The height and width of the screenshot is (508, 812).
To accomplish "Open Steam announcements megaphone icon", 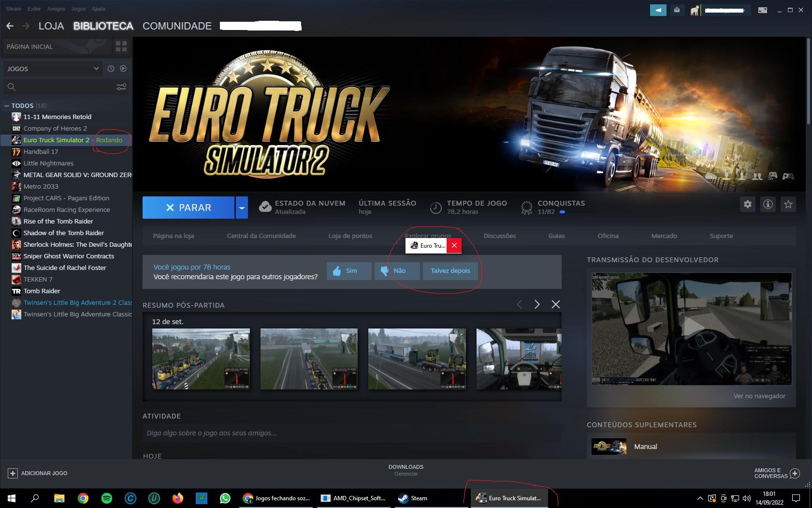I will click(658, 10).
